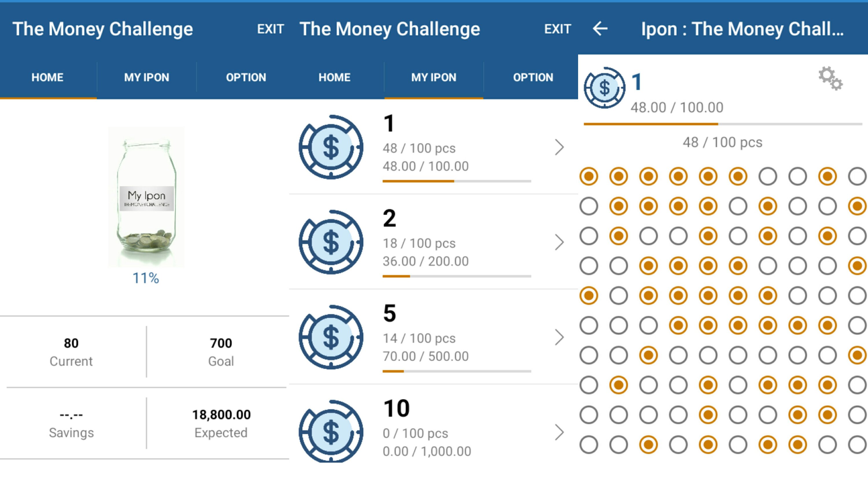This screenshot has width=868, height=488.
Task: Expand denomination 5 row using chevron arrow
Action: pos(559,337)
